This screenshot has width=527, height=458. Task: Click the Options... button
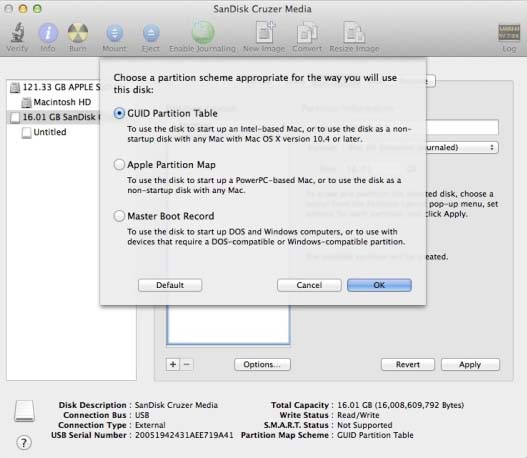(x=262, y=365)
